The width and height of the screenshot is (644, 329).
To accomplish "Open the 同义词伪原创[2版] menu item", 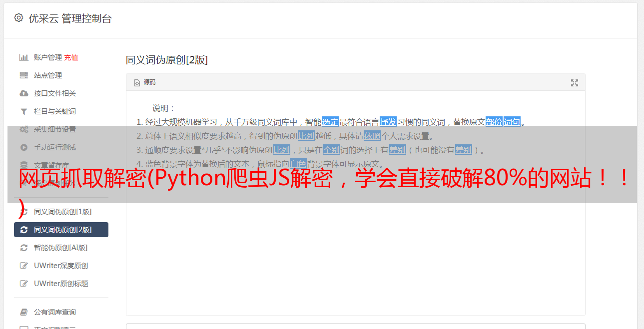I will tap(61, 230).
